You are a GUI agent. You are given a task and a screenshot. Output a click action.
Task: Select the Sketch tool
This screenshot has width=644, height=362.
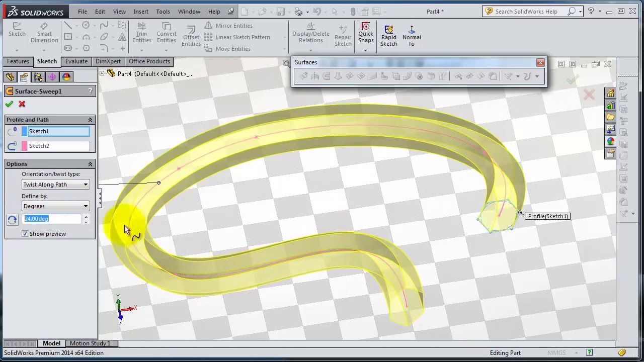17,30
